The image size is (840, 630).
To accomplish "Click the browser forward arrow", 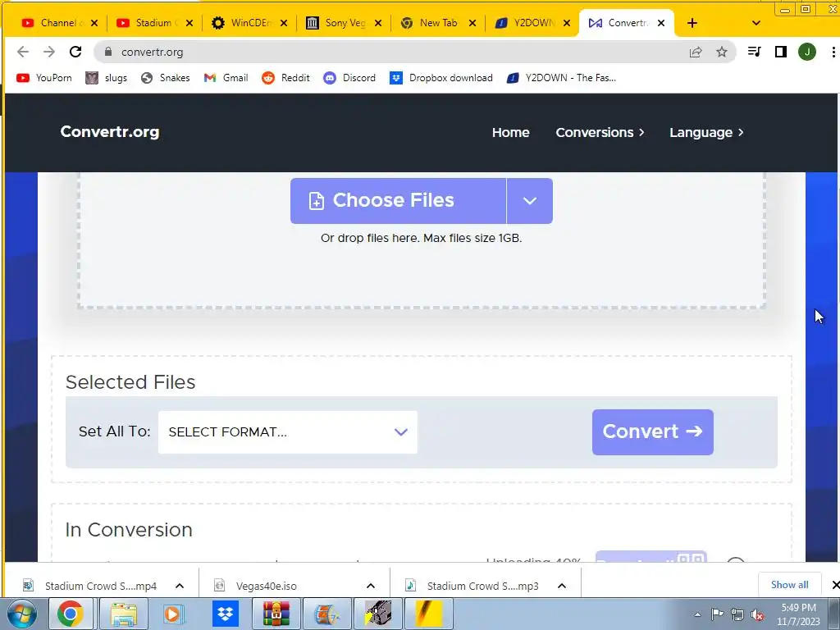I will click(x=49, y=52).
